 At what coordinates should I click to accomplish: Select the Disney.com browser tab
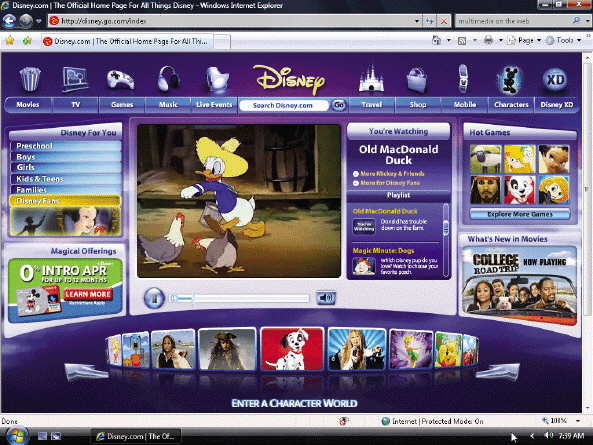click(127, 42)
